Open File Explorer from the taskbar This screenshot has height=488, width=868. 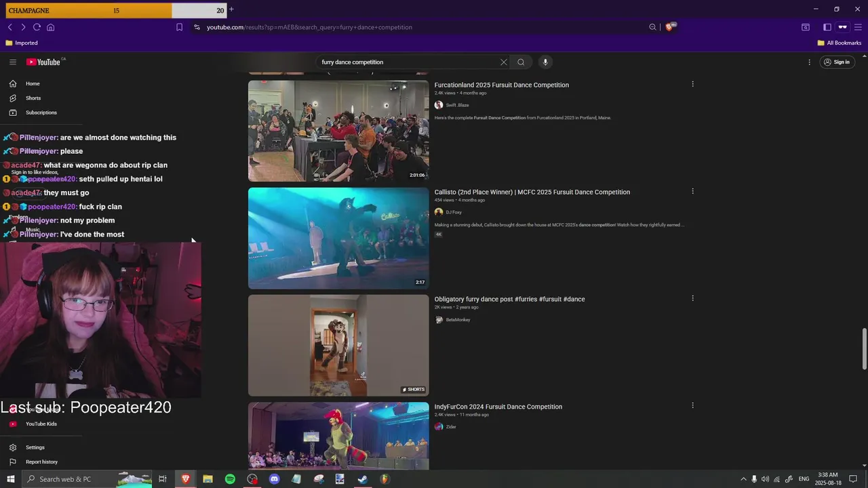208,479
